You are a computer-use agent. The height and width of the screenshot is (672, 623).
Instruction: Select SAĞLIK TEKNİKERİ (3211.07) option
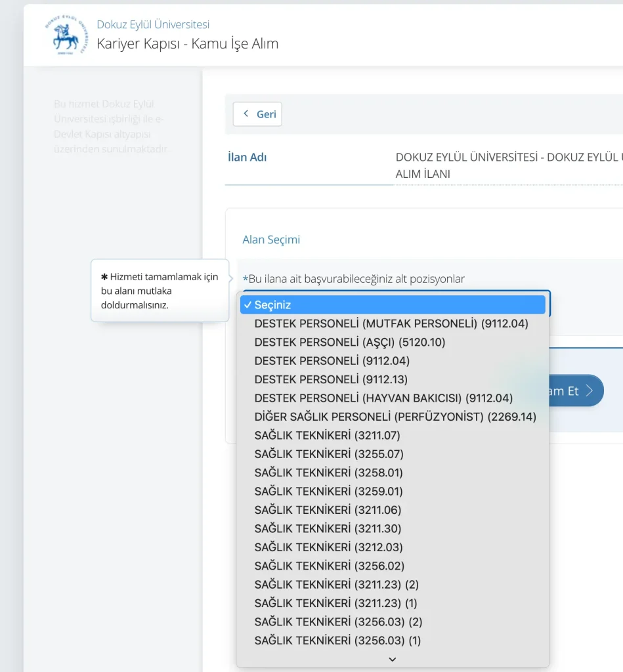pyautogui.click(x=393, y=436)
